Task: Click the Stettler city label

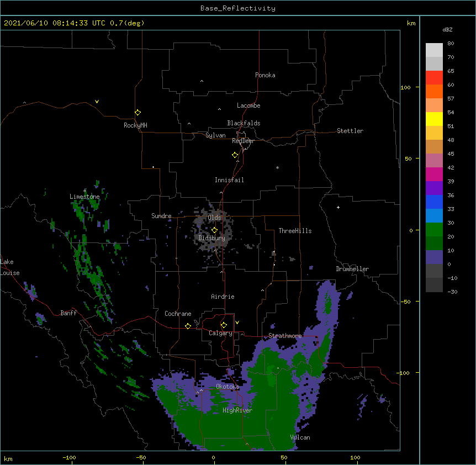Action: (350, 131)
